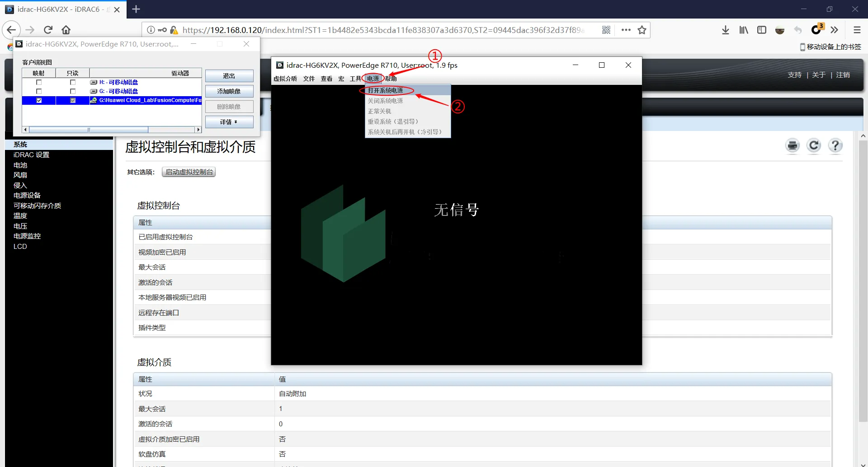Click the 添加映像 button
Screen dimensions: 868x467
pos(229,91)
